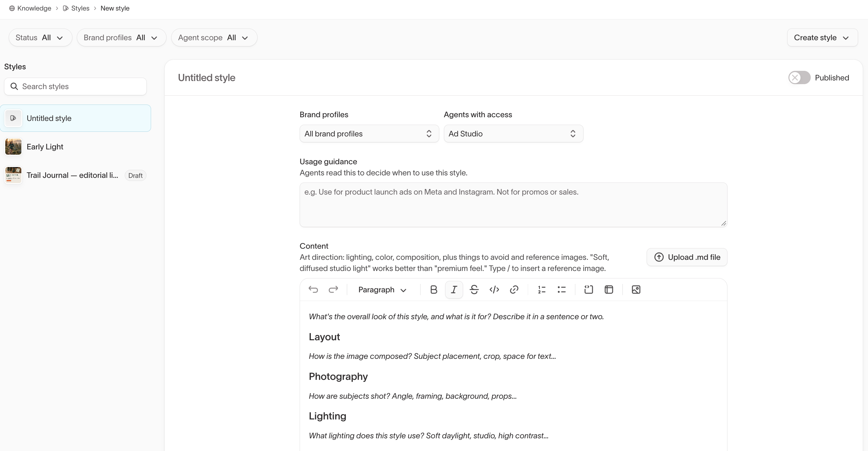868x451 pixels.
Task: Open the Ad Studio agents selector
Action: pos(513,134)
